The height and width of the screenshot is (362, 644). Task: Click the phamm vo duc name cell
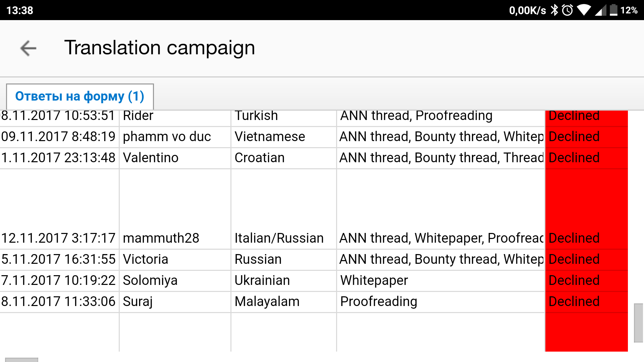tap(175, 137)
